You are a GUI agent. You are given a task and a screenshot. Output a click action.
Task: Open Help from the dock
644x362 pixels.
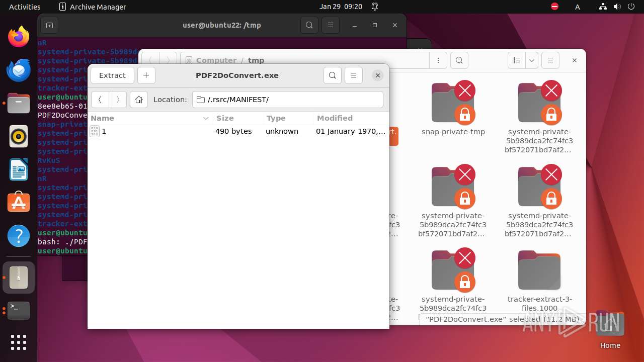(x=19, y=235)
